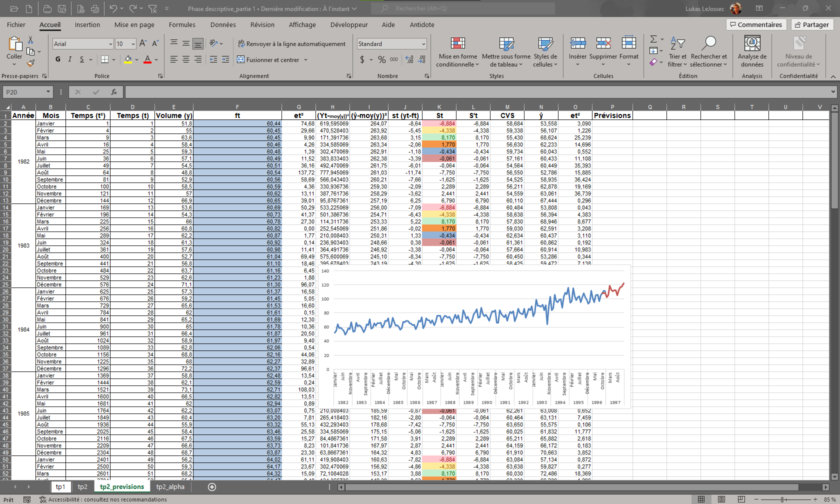Click the Analyse de données icon
This screenshot has height=504, width=840.
(752, 44)
